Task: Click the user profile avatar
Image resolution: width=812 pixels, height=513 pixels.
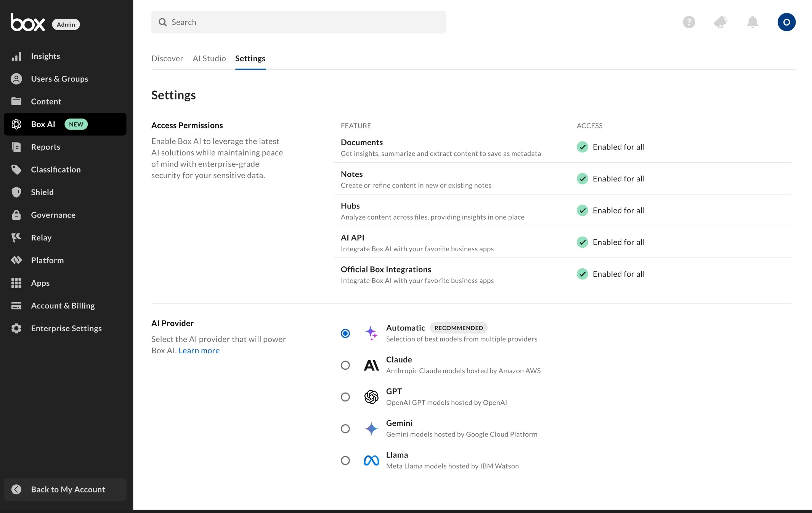Action: (x=786, y=22)
